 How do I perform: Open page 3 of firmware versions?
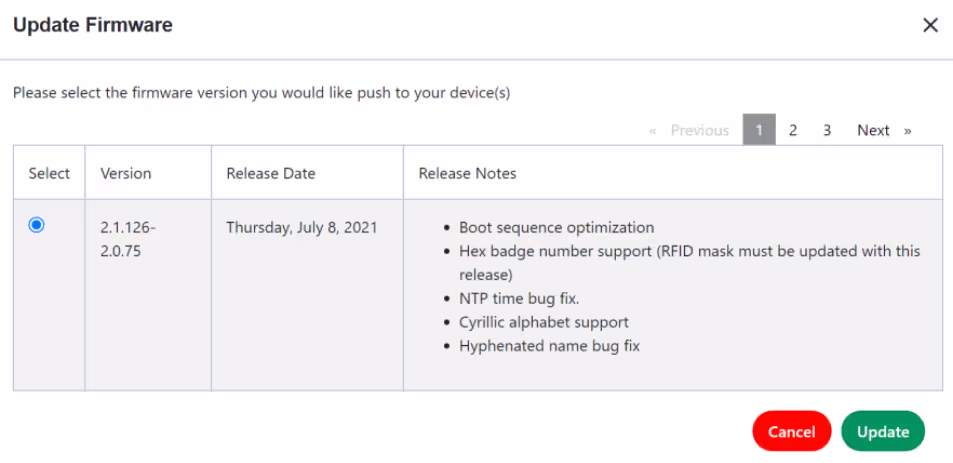point(827,130)
